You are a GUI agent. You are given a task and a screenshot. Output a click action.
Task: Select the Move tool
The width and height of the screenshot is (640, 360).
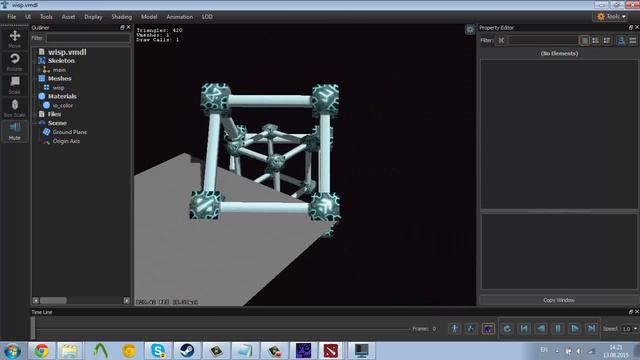[15, 38]
